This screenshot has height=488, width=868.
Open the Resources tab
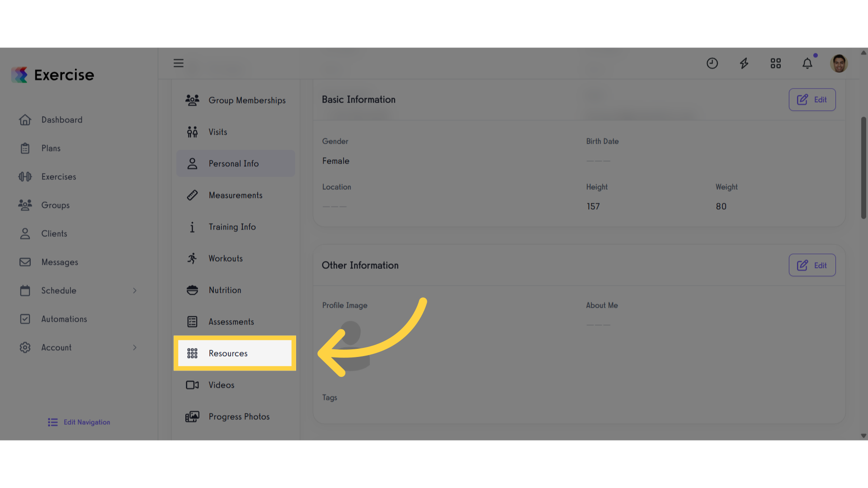[235, 353]
